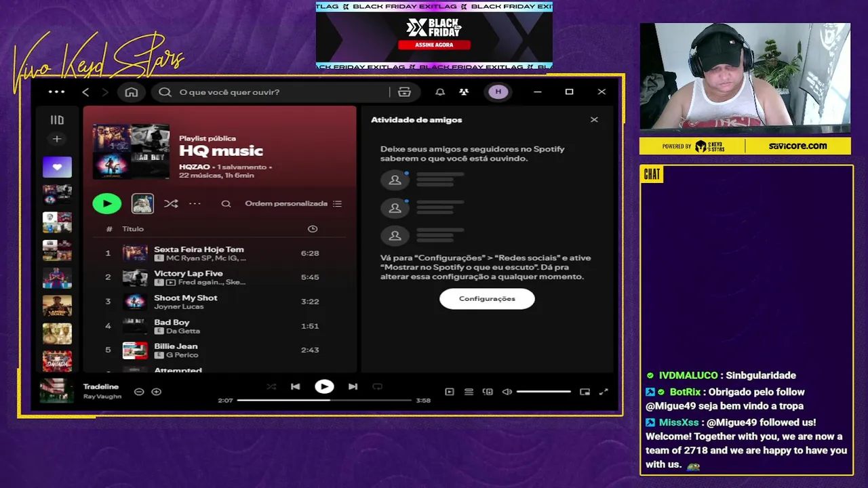Open artist link 'Da Getta'
This screenshot has width=868, height=488.
183,331
